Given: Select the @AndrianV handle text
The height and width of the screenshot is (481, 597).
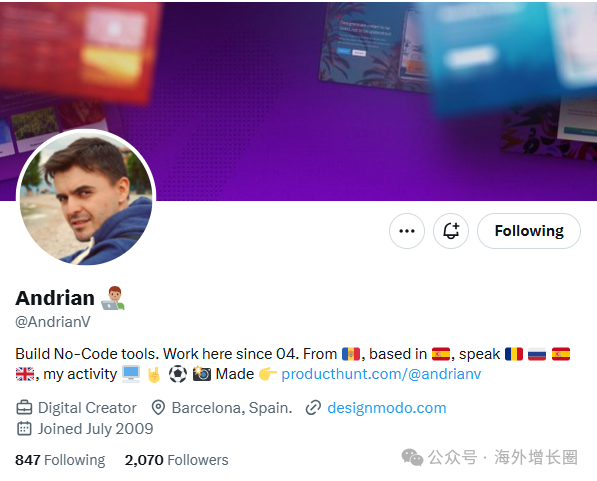Looking at the screenshot, I should [53, 322].
